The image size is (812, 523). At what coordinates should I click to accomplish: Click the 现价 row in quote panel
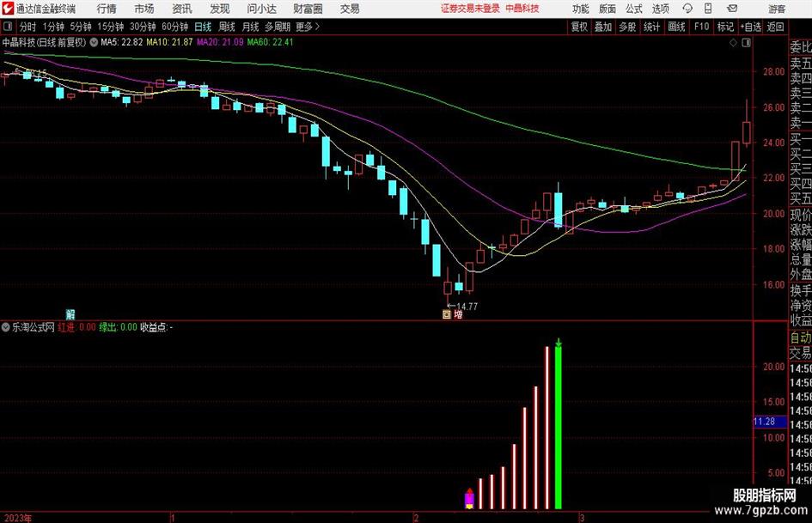tap(801, 215)
